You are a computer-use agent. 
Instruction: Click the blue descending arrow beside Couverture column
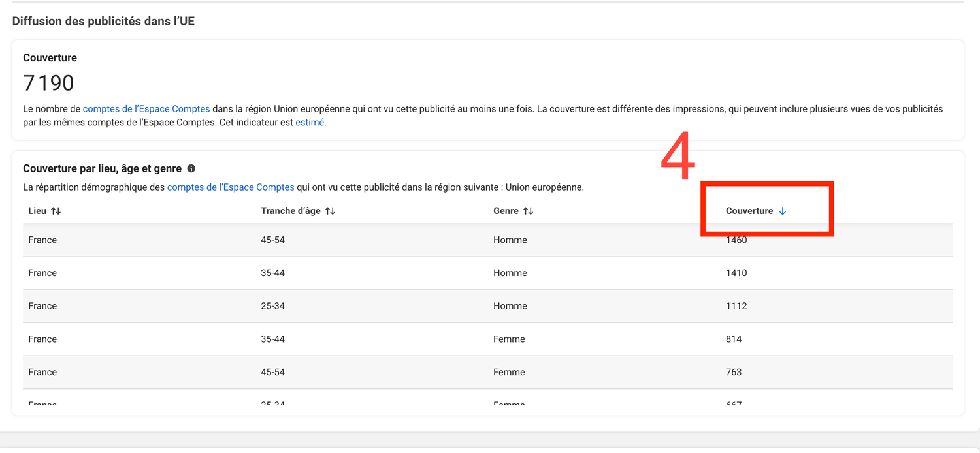point(783,211)
